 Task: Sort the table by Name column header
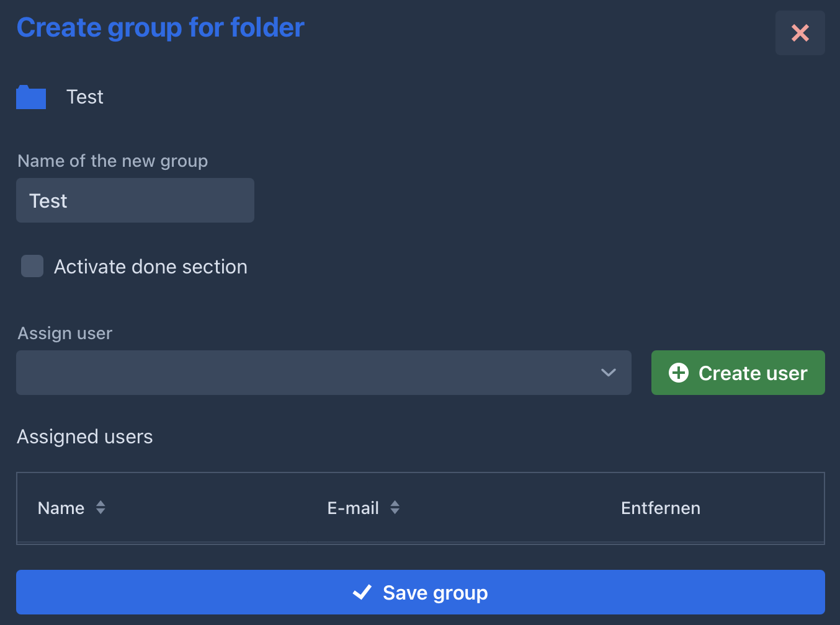click(61, 508)
